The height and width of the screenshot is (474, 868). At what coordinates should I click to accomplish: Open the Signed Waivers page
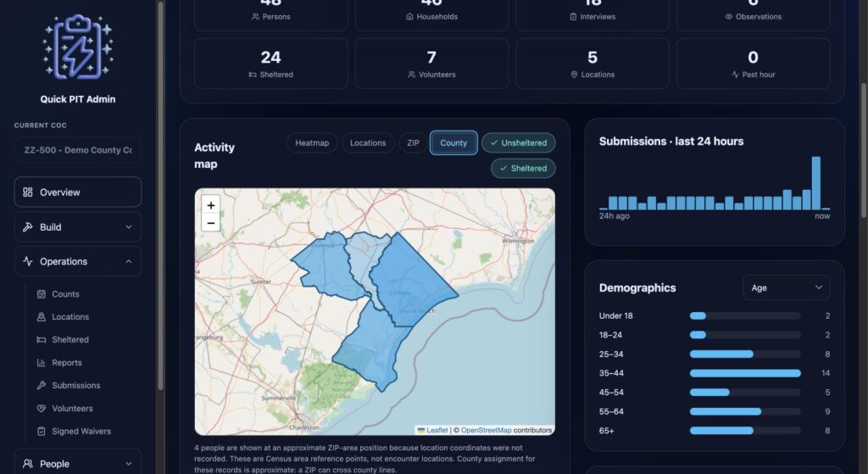(x=83, y=431)
